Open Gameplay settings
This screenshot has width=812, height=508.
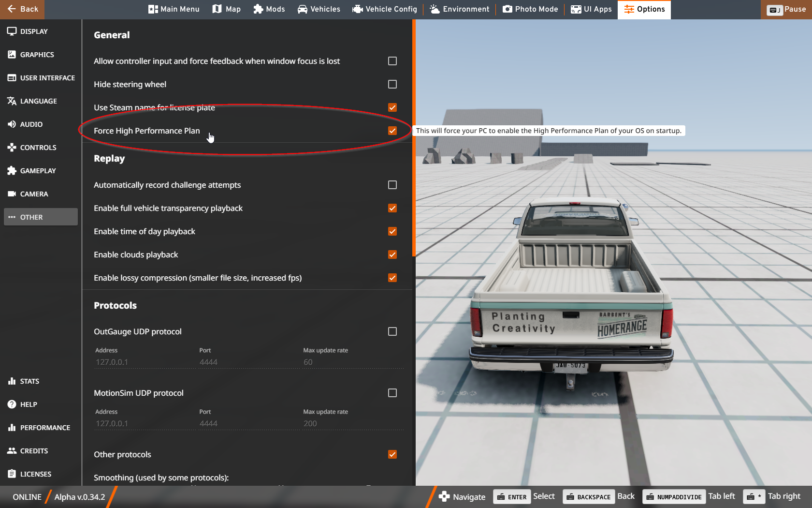pos(41,171)
